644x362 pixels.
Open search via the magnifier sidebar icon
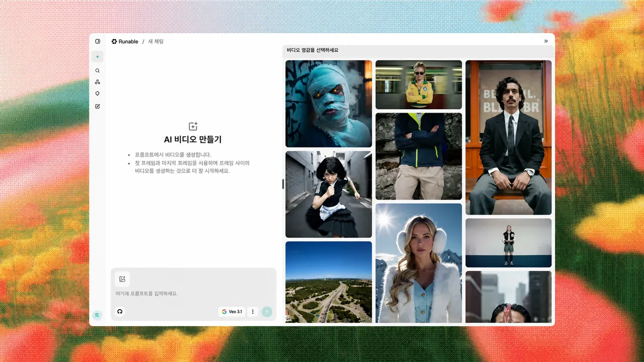coord(98,71)
